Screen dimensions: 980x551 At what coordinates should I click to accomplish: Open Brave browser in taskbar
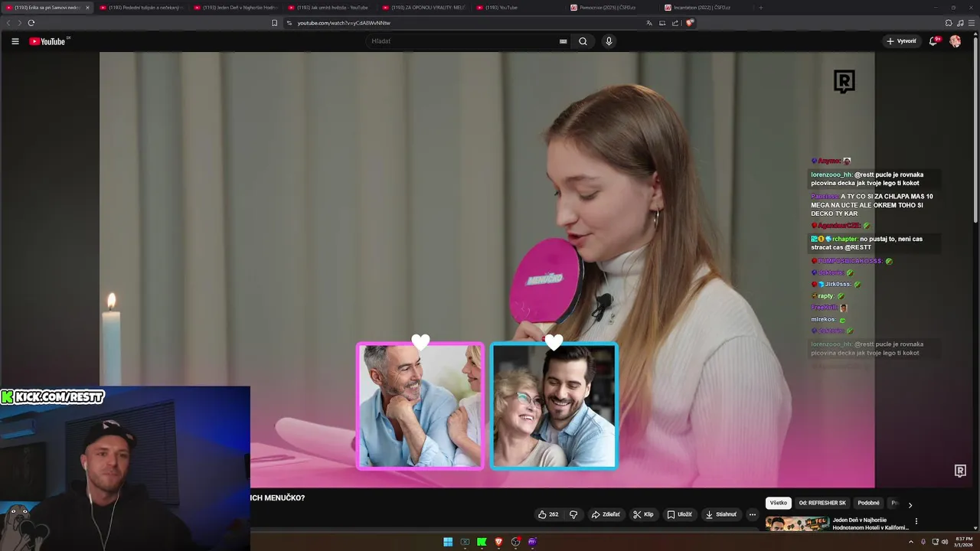498,542
